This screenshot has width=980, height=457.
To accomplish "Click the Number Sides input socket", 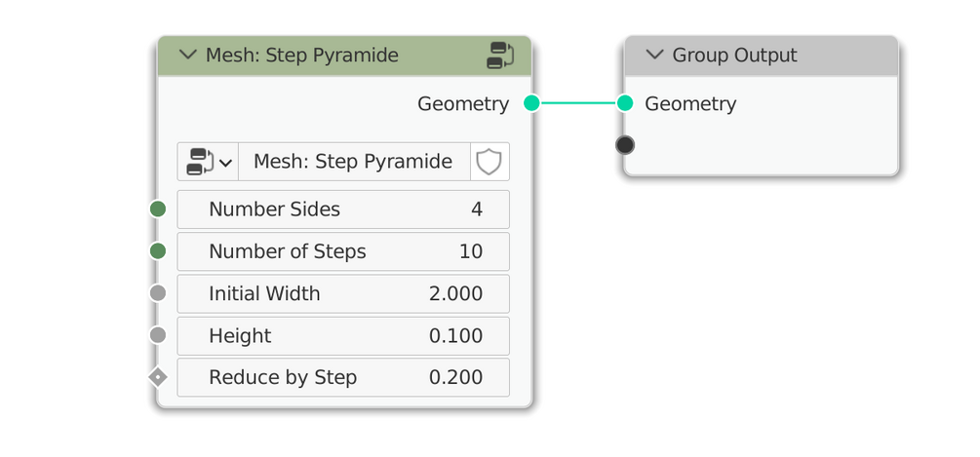I will pos(158,209).
